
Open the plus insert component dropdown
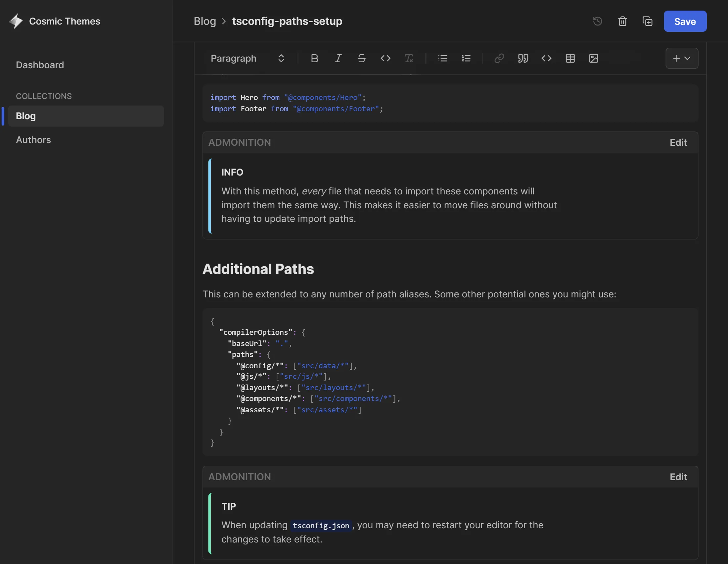tap(682, 58)
